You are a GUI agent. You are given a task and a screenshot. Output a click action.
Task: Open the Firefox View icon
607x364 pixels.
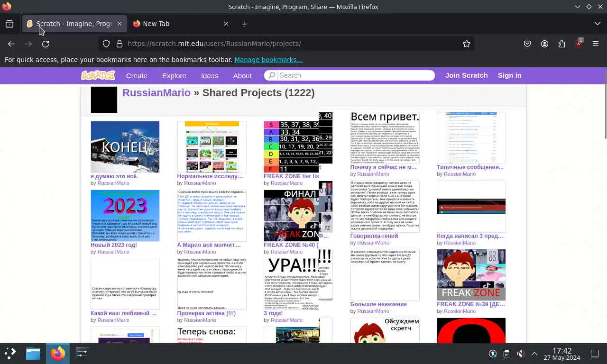(9, 24)
